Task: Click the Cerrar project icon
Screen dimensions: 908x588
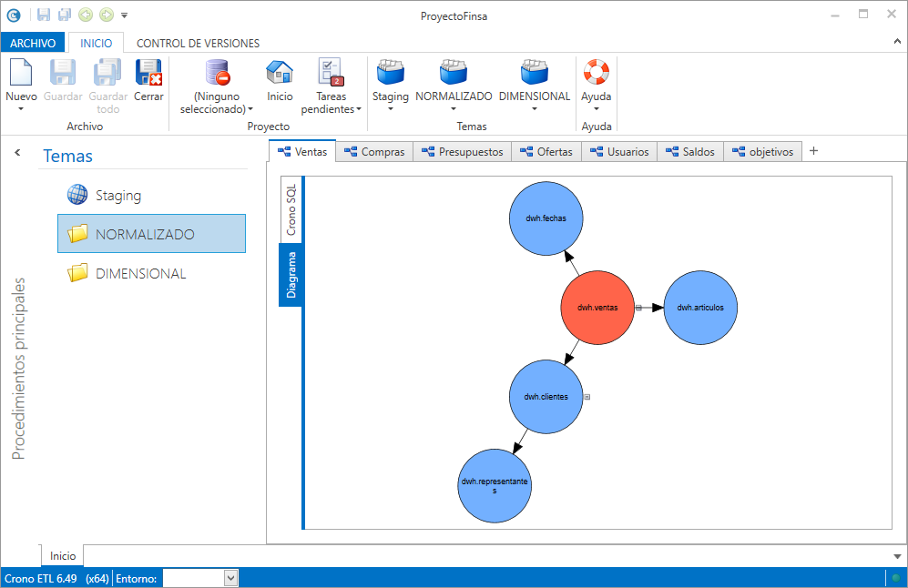Action: click(x=148, y=73)
